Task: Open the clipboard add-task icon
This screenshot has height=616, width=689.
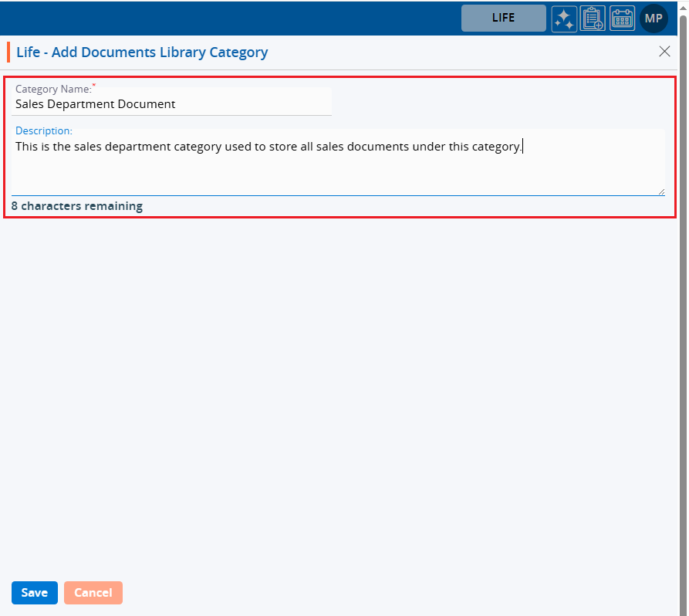Action: coord(593,19)
